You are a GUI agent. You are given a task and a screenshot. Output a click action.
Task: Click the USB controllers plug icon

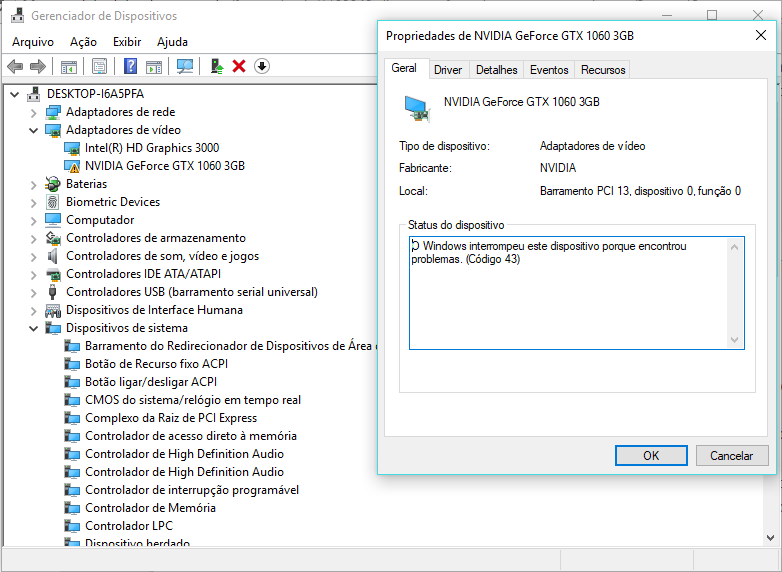(x=53, y=292)
